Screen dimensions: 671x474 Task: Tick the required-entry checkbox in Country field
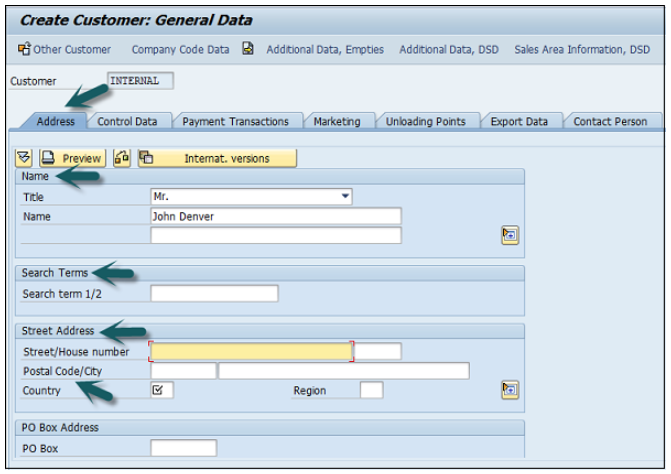[x=158, y=390]
